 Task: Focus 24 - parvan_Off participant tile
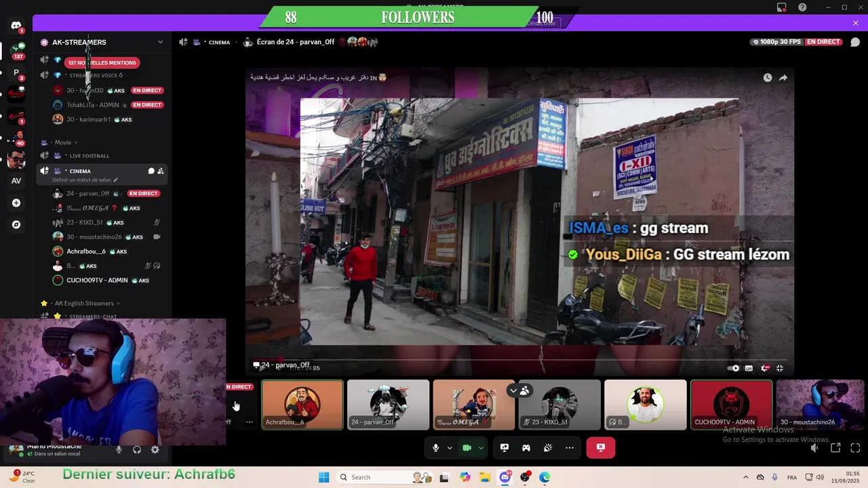pyautogui.click(x=388, y=405)
